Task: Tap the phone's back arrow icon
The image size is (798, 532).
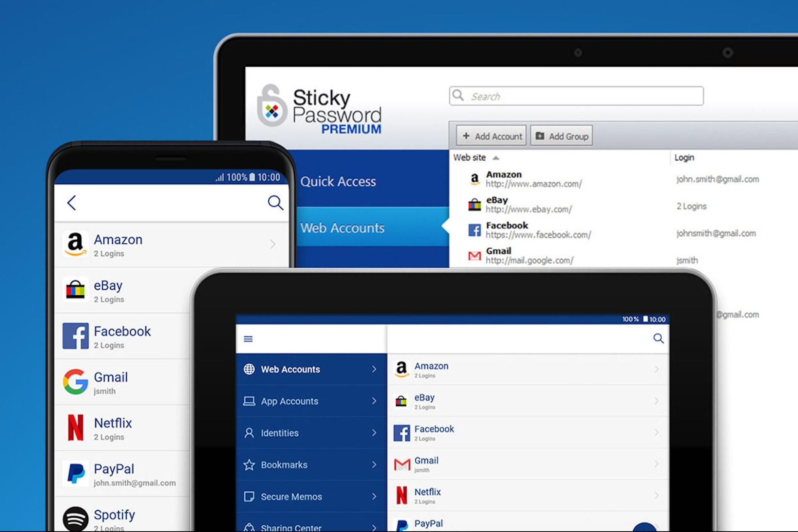Action: click(x=72, y=203)
